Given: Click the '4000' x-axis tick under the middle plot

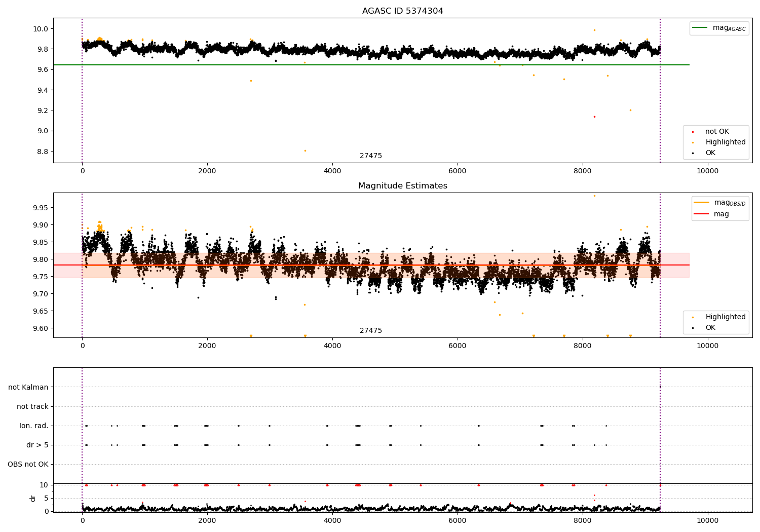Looking at the screenshot, I should point(332,346).
